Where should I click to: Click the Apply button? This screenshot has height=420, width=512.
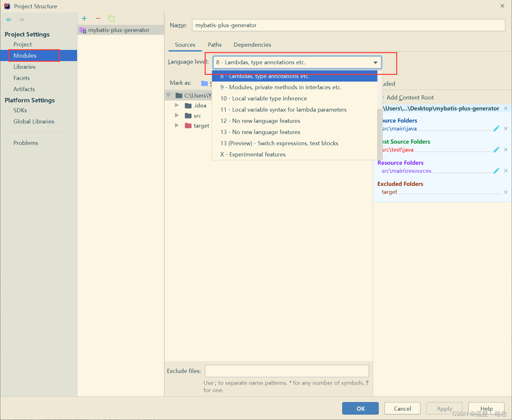[444, 408]
